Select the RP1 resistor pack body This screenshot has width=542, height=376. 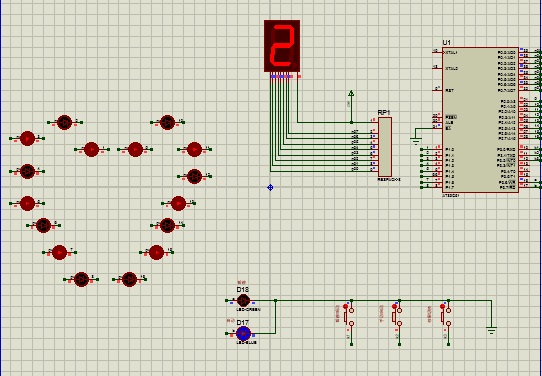click(385, 147)
